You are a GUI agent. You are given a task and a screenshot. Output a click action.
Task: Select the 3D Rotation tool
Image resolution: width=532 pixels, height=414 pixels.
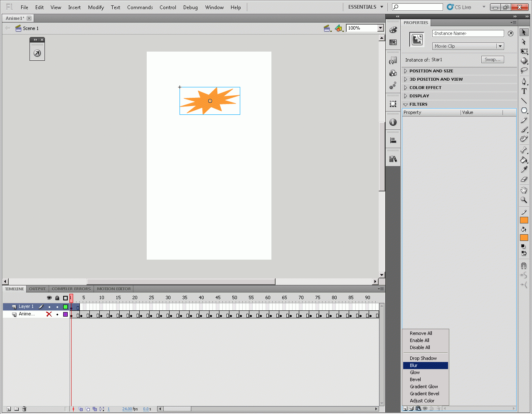(524, 61)
